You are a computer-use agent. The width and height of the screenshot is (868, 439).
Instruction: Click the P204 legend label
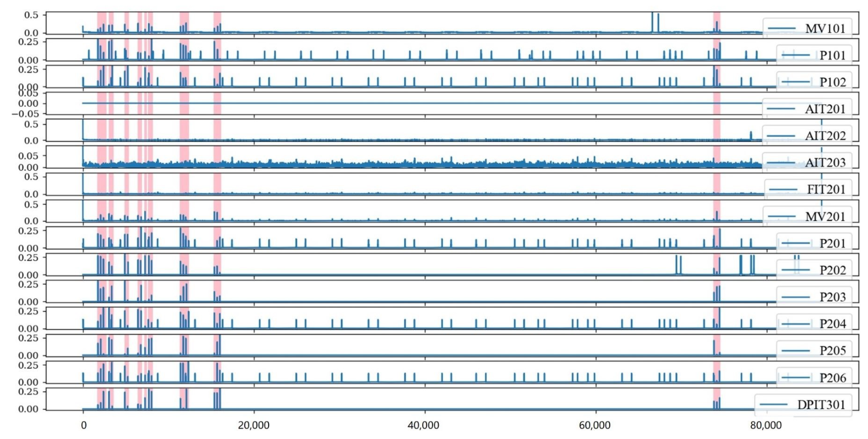(832, 324)
